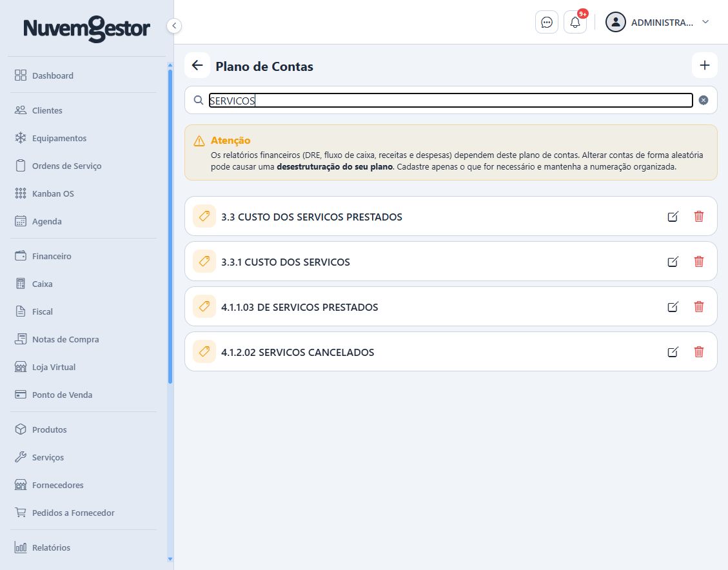
Task: Select the 4.1.1.03 DE SERVICOS PRESTADOS row text
Action: (x=299, y=307)
